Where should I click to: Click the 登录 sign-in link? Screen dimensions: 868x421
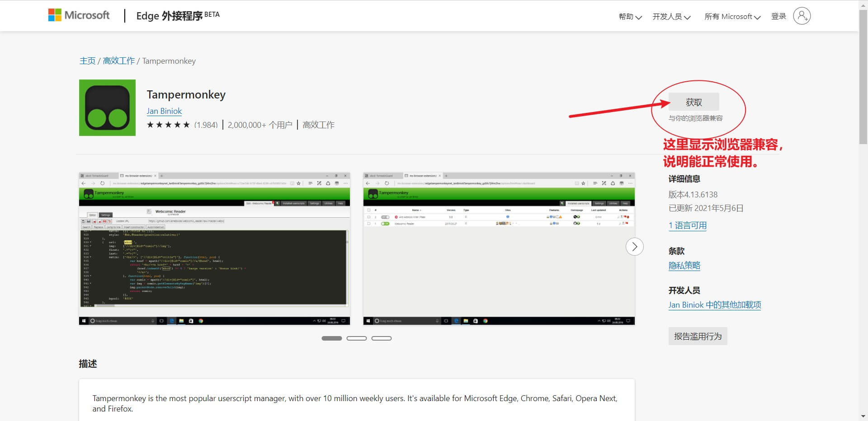(778, 16)
